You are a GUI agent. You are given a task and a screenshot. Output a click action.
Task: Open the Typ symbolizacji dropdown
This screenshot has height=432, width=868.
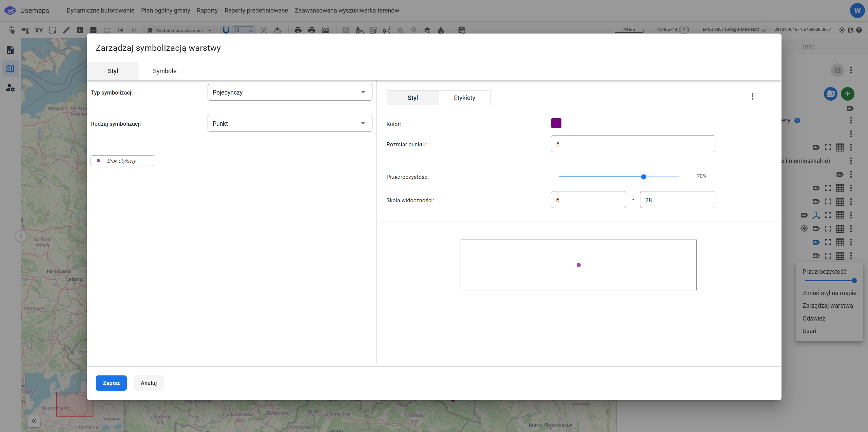[x=290, y=92]
